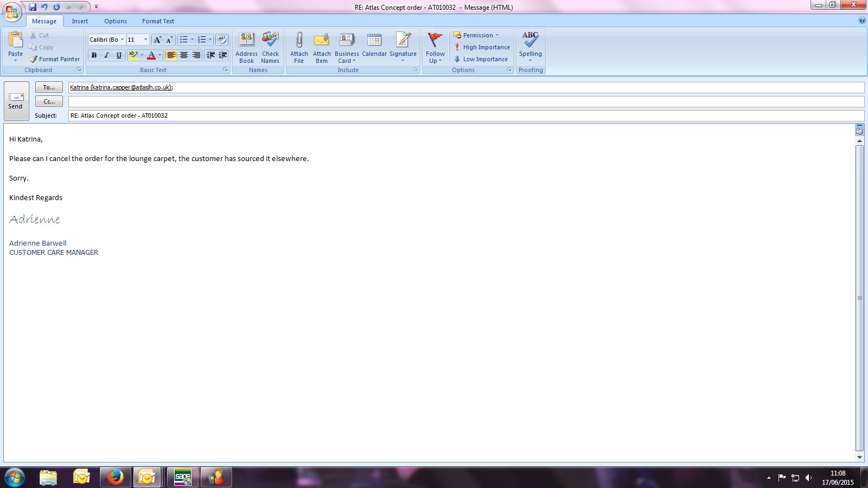Screen dimensions: 868x488
Task: Open the Signature dropdown menu
Action: (403, 60)
